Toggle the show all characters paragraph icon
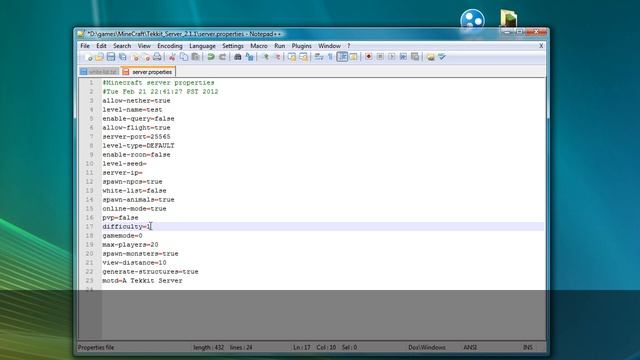The width and height of the screenshot is (640, 360). click(x=330, y=57)
